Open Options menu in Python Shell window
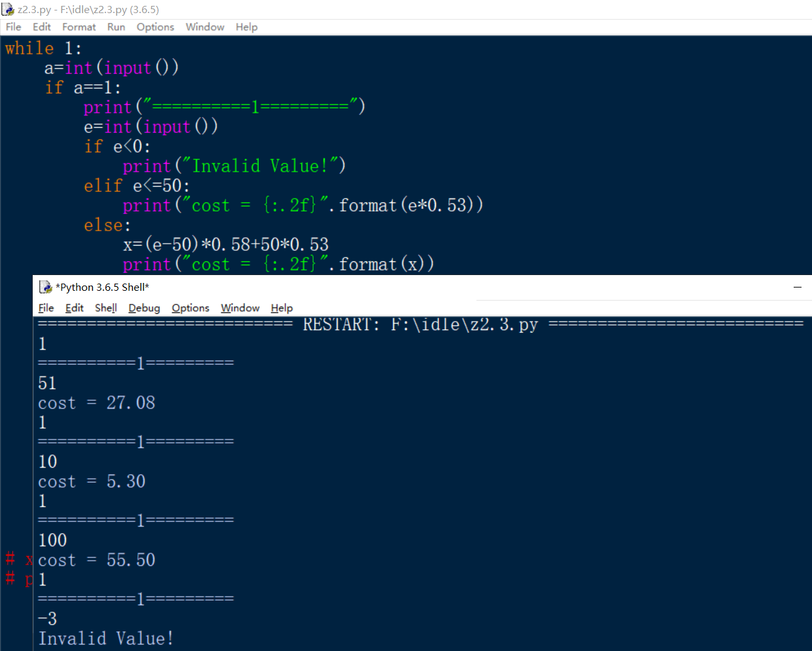812x651 pixels. [191, 308]
